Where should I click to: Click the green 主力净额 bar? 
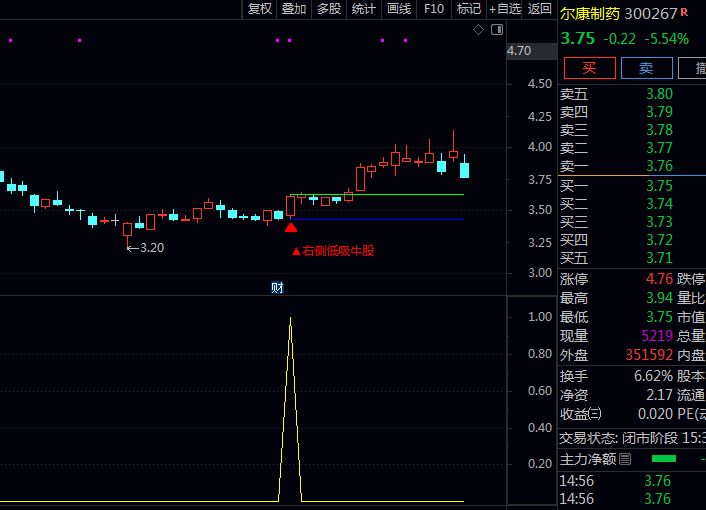[x=664, y=459]
